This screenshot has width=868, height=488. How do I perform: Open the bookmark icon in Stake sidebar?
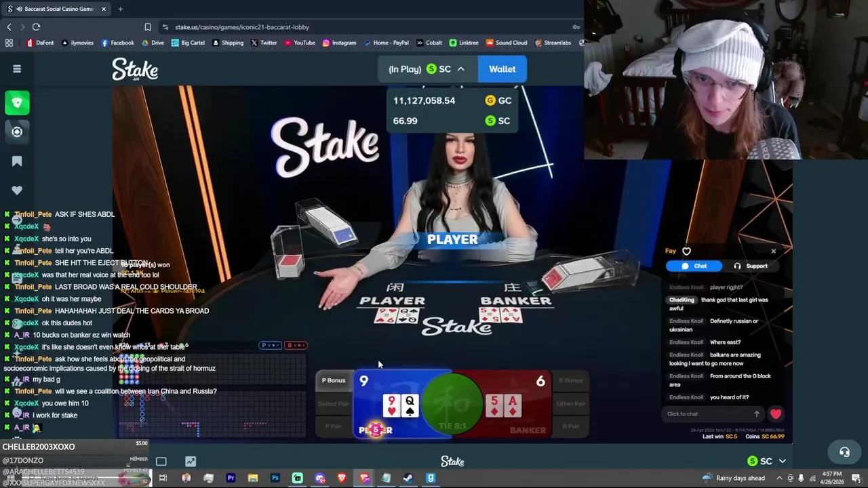(17, 161)
